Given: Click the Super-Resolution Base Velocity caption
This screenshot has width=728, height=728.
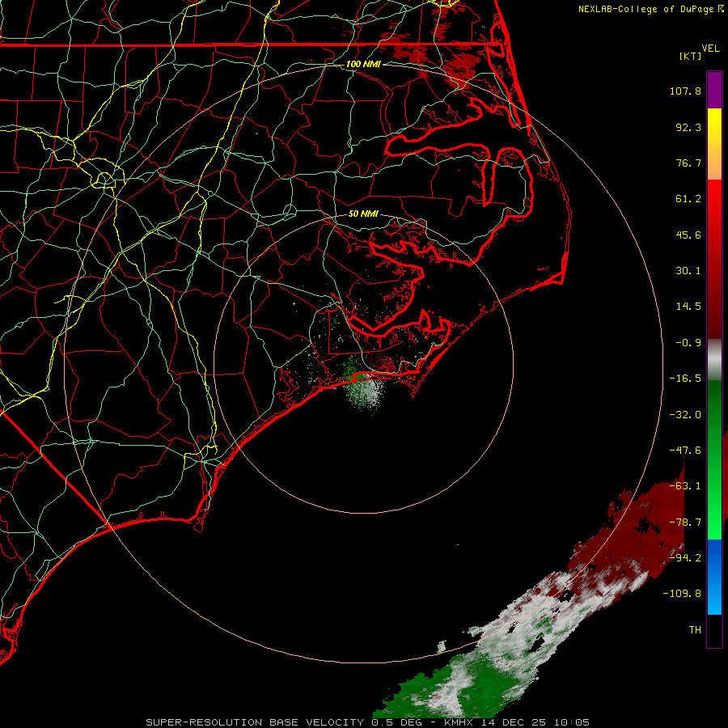Looking at the screenshot, I should tap(368, 722).
